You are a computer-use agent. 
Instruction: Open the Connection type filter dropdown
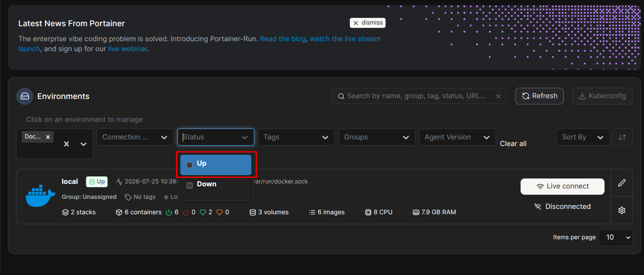[x=135, y=137]
